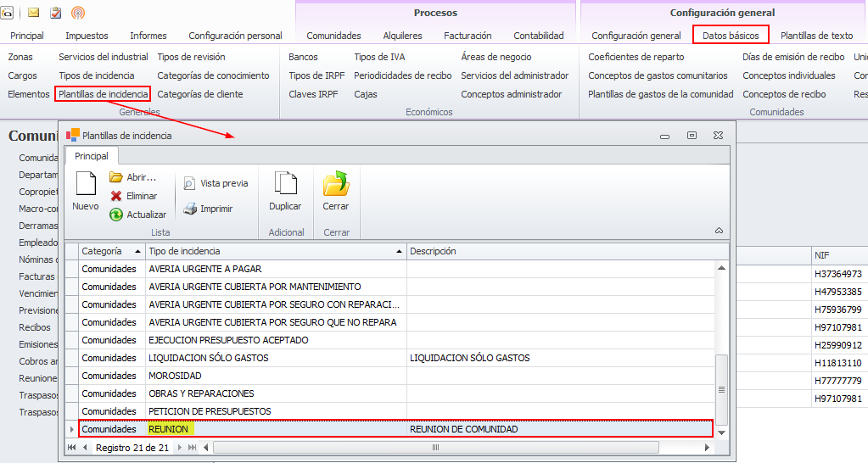
Task: Click REUNION DE COMUNIDAD description cell
Action: pyautogui.click(x=561, y=429)
